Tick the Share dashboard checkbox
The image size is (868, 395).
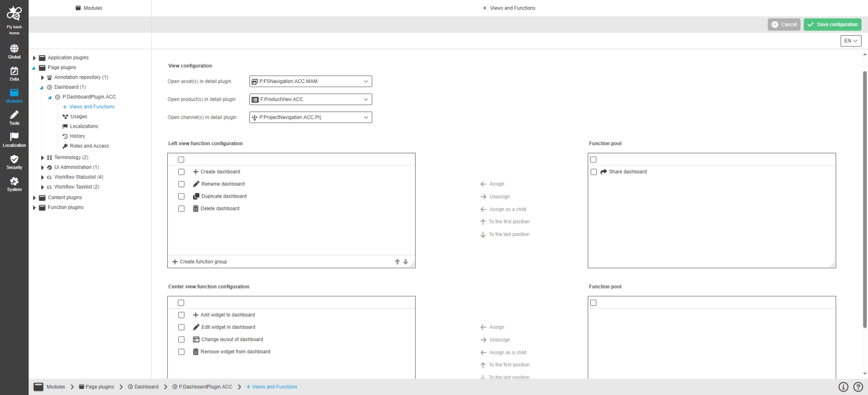point(594,172)
